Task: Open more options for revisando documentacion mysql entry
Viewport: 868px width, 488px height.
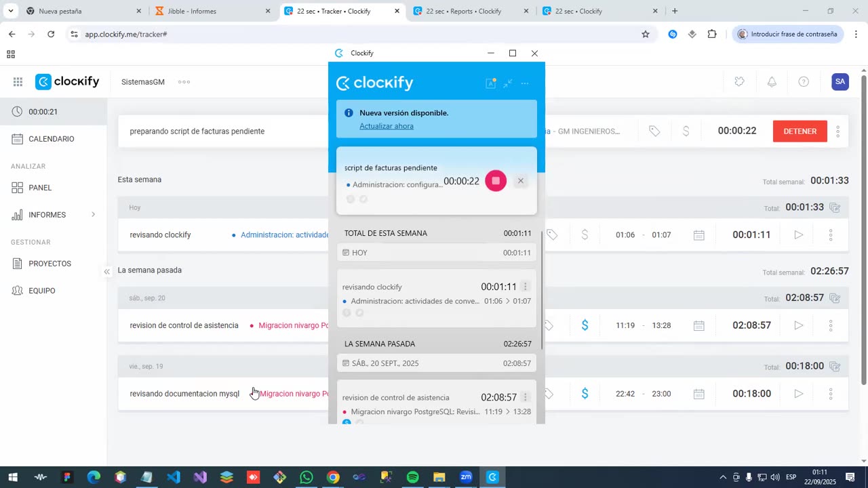Action: (x=831, y=394)
